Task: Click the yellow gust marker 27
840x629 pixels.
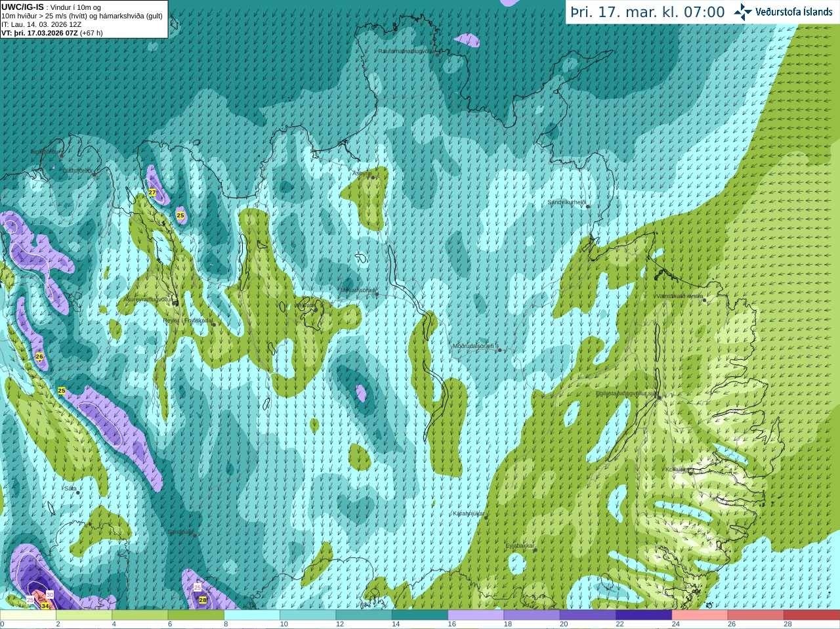Action: (x=152, y=192)
